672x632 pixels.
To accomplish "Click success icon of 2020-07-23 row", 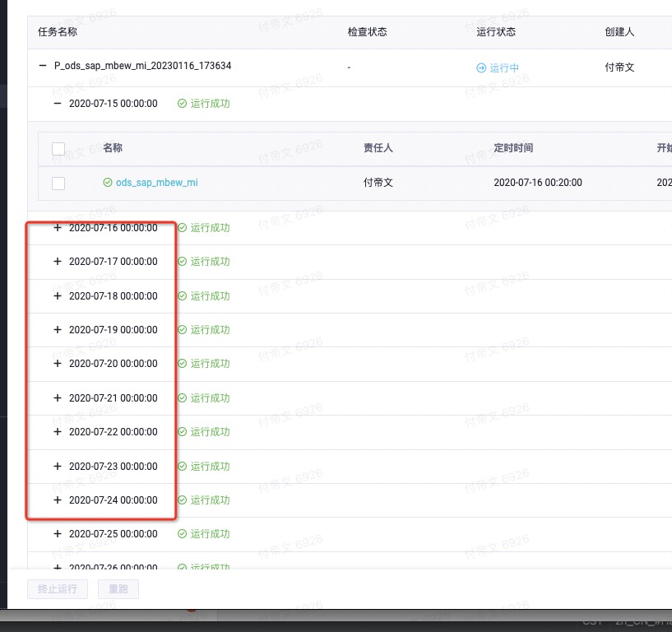I will coord(182,466).
